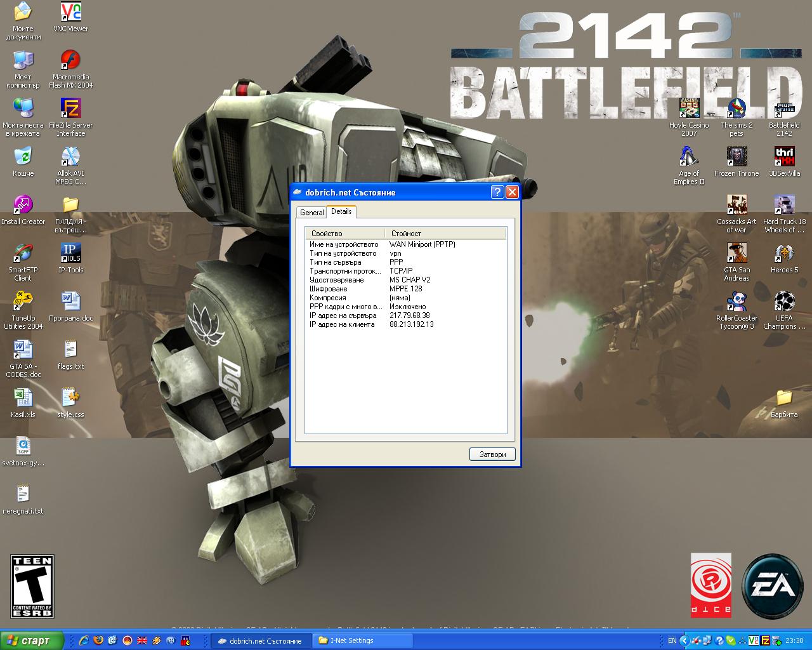Select the Frozen Throne game icon
812x650 pixels.
(x=737, y=162)
